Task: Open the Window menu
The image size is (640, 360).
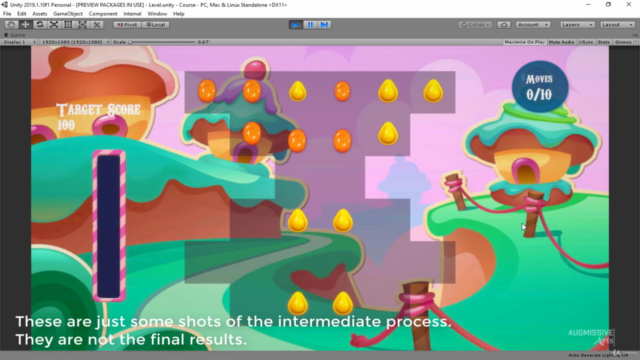Action: point(157,14)
